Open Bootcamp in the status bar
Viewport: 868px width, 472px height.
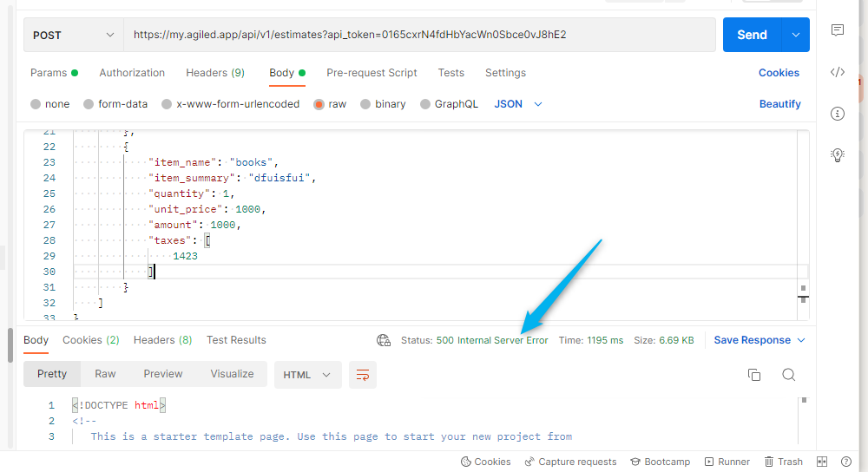[x=661, y=462]
